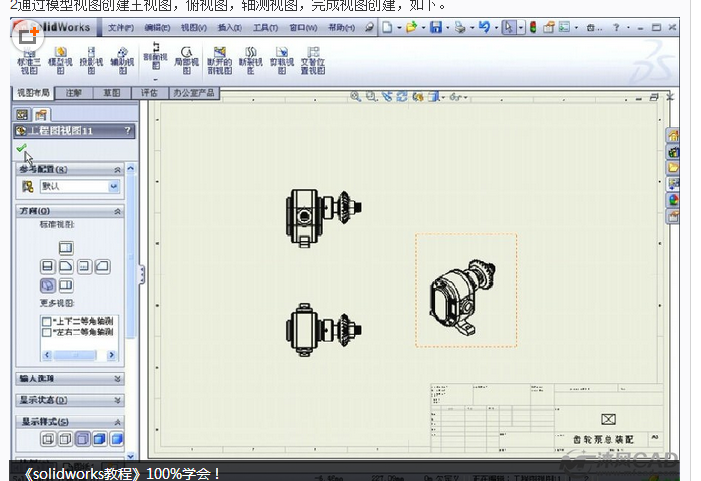Select the upper front drawing view of pump
Image resolution: width=701 pixels, height=481 pixels.
[x=324, y=217]
